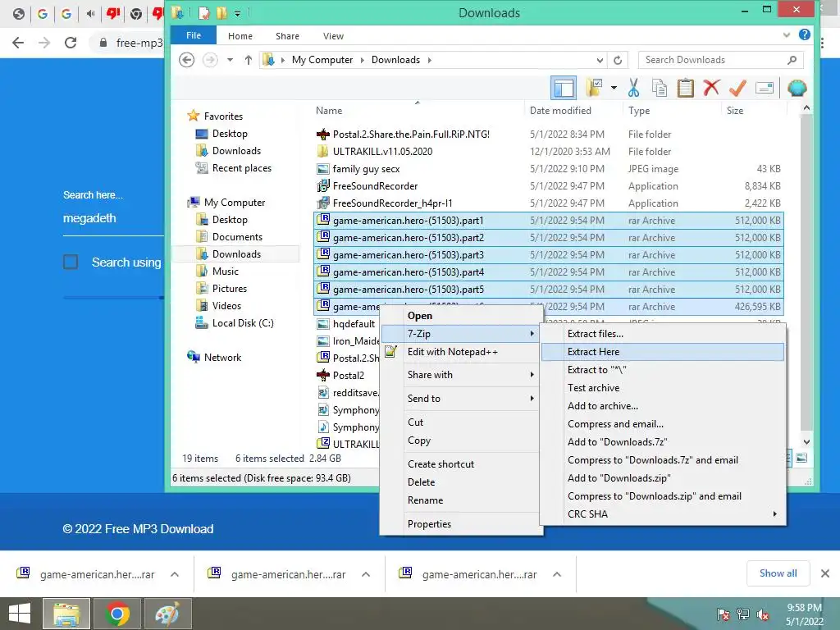Open the recent locations dropdown arrow

[230, 60]
